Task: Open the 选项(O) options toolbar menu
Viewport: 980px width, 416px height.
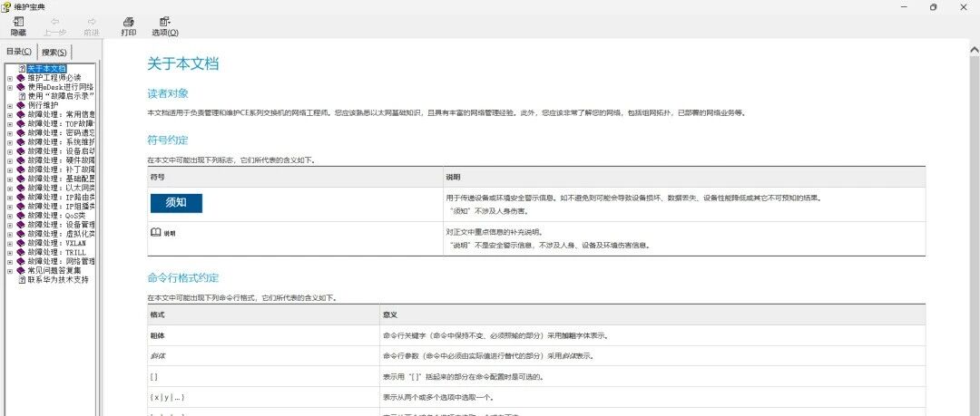Action: (165, 26)
